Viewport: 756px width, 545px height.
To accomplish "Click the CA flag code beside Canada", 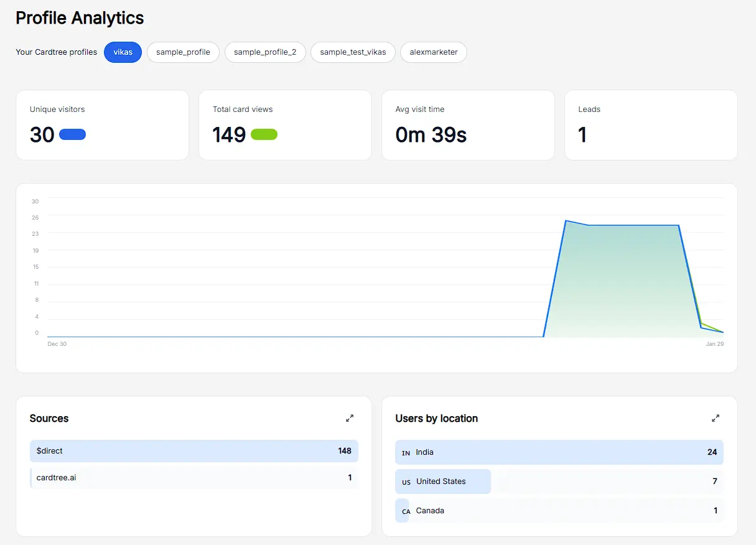I will 406,511.
